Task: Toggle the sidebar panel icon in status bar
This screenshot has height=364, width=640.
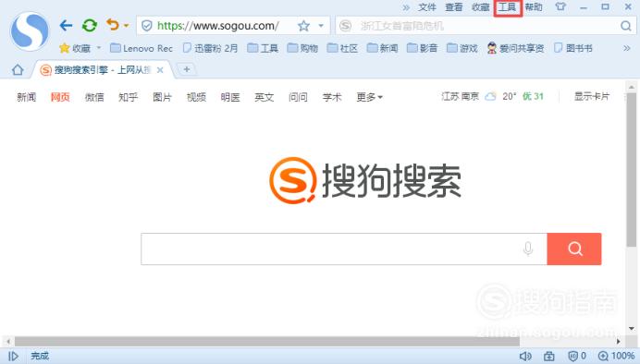Action: point(13,357)
